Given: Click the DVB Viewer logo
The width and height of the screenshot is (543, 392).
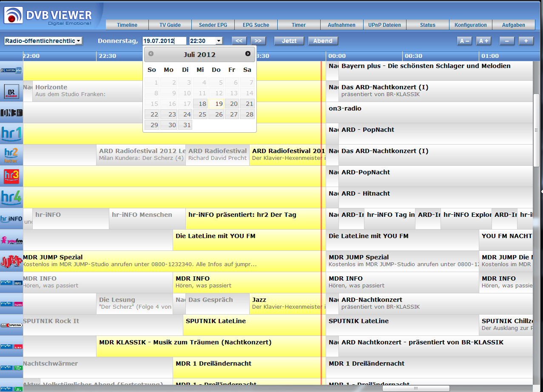Looking at the screenshot, I should click(x=48, y=16).
